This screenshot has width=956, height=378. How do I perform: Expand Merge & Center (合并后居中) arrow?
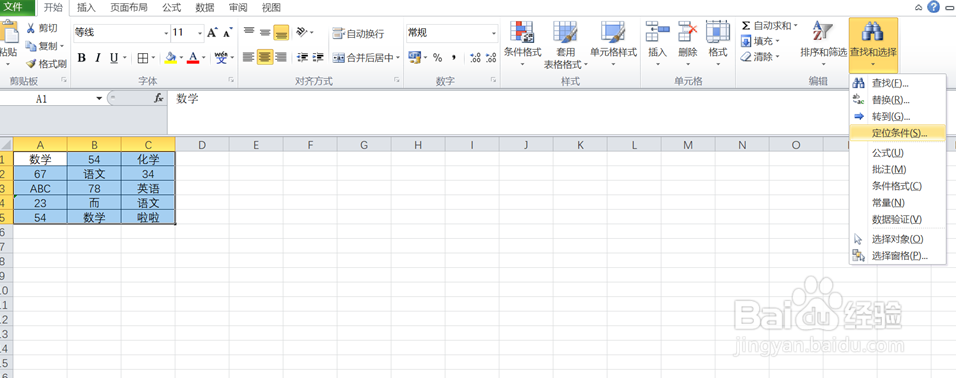point(398,58)
